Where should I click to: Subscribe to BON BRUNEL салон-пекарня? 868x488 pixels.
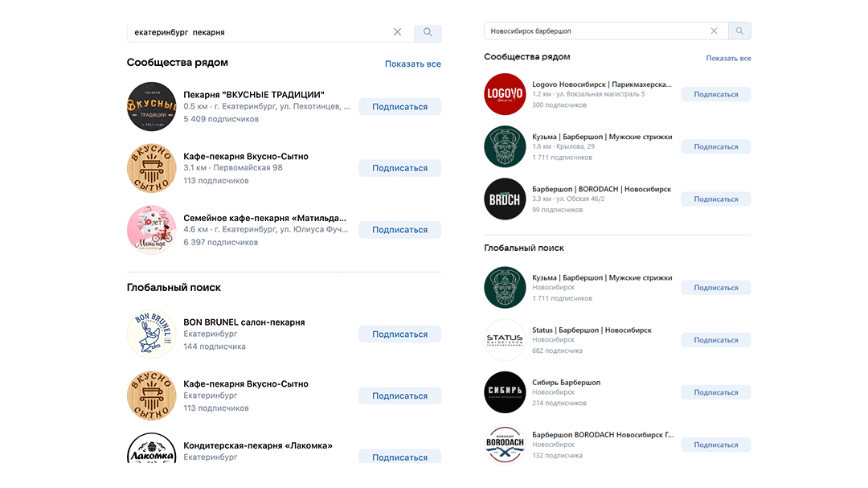coord(399,334)
